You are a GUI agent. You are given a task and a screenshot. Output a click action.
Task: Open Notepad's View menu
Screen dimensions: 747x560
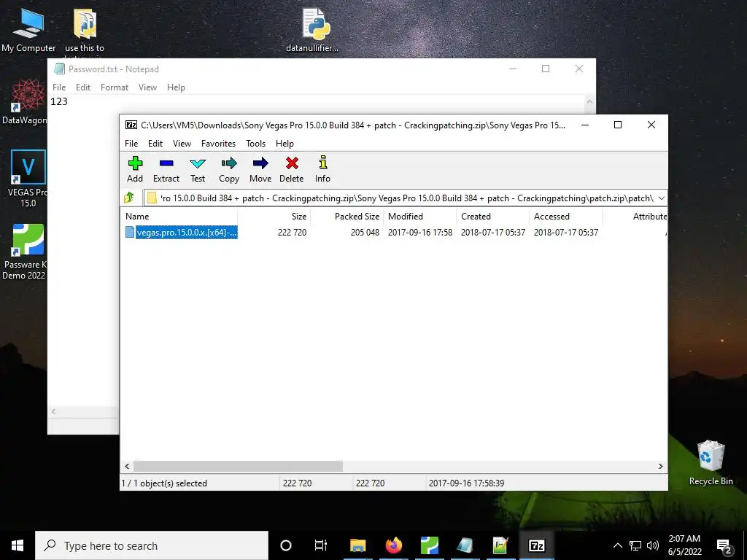(x=147, y=87)
